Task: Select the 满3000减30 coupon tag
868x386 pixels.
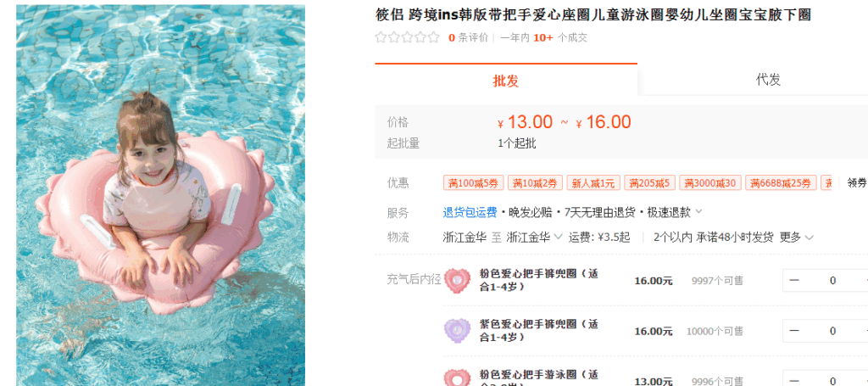Action: pos(710,182)
